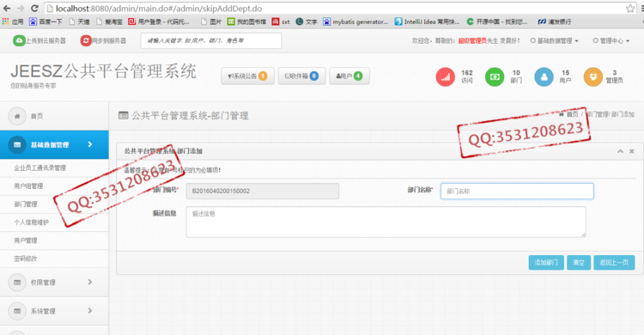Open the 管理中心 dropdown in top bar
This screenshot has width=644, height=335.
[611, 40]
